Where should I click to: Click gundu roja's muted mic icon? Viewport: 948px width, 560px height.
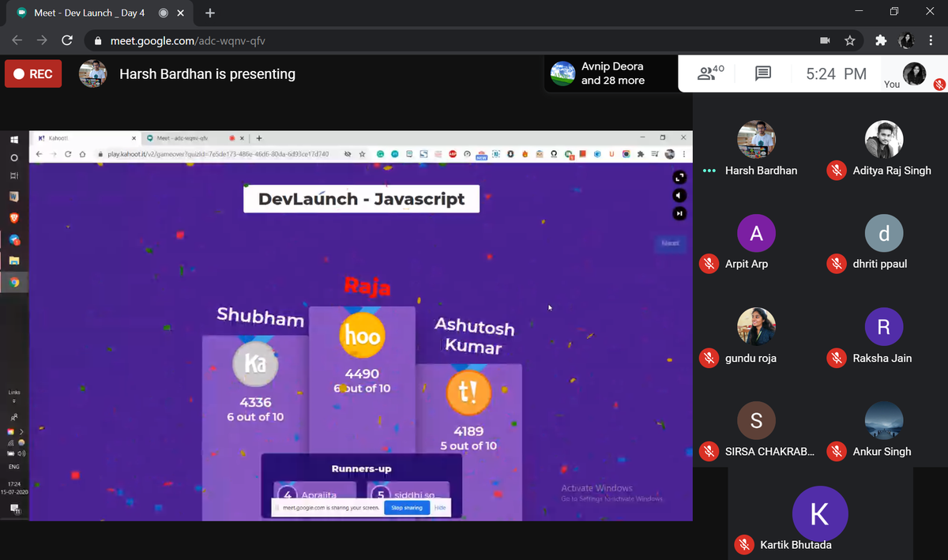pos(709,358)
